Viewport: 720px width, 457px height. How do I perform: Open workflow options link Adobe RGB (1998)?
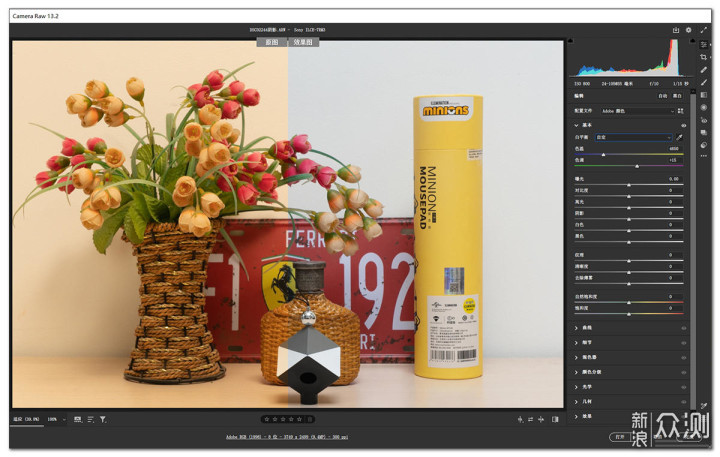[x=287, y=437]
